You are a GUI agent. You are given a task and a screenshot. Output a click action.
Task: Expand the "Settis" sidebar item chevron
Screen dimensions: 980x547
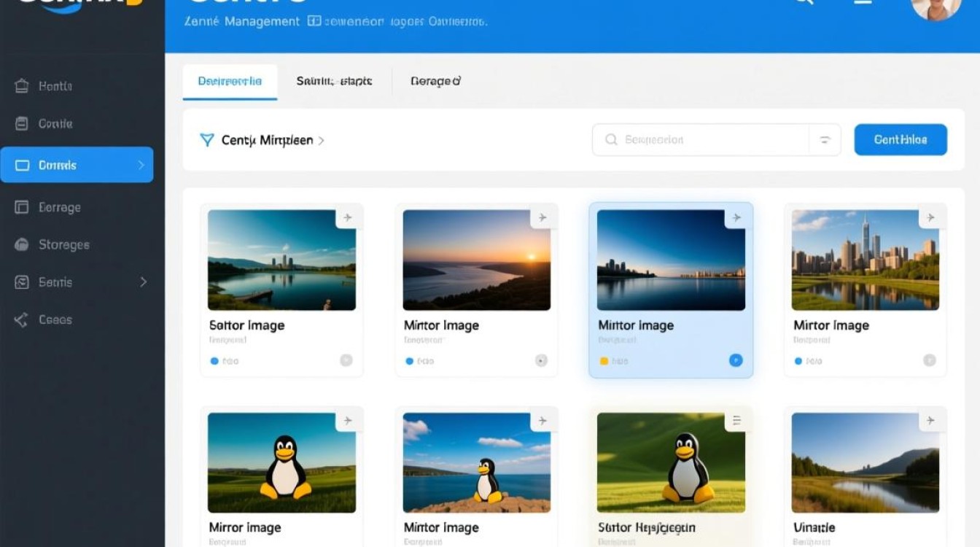click(143, 282)
